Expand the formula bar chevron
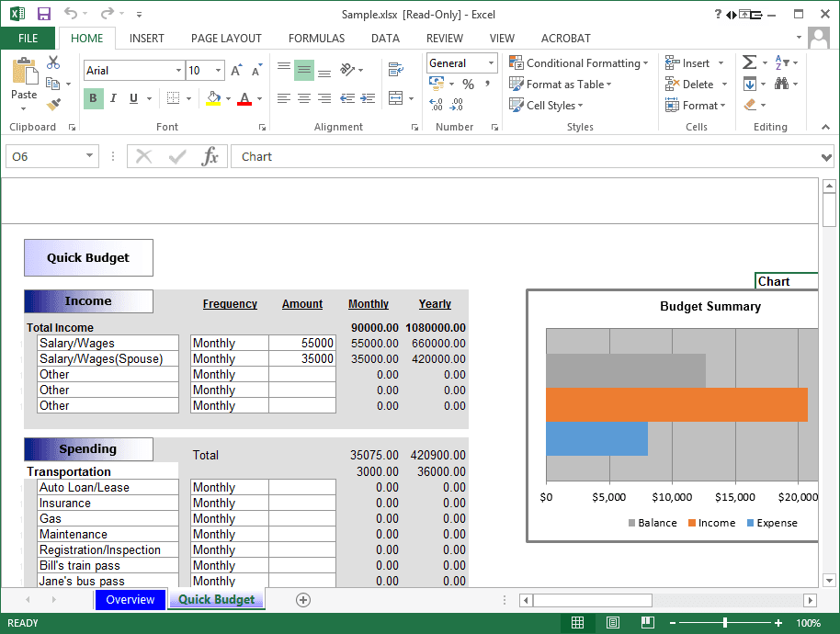840x634 pixels. (x=826, y=157)
